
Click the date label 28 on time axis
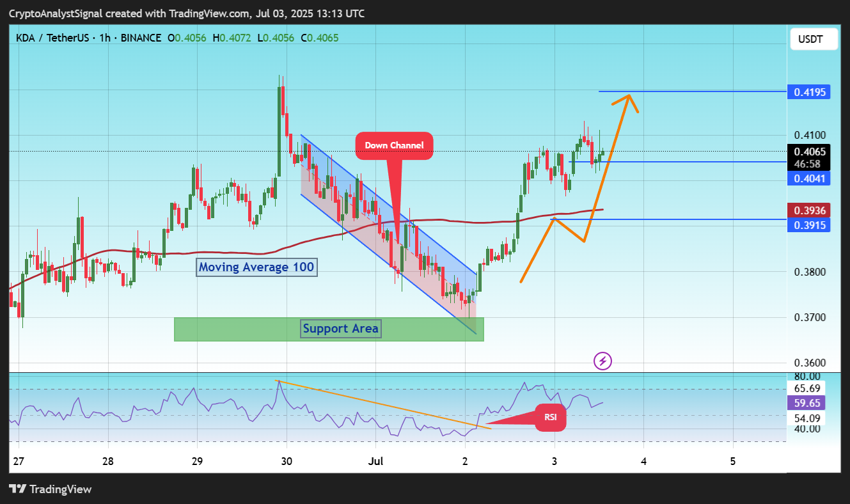pos(107,461)
